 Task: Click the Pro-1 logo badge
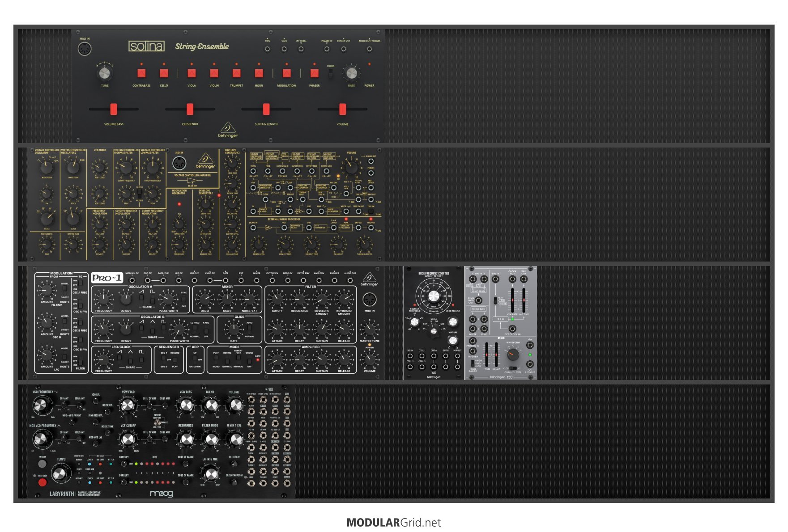pyautogui.click(x=107, y=278)
